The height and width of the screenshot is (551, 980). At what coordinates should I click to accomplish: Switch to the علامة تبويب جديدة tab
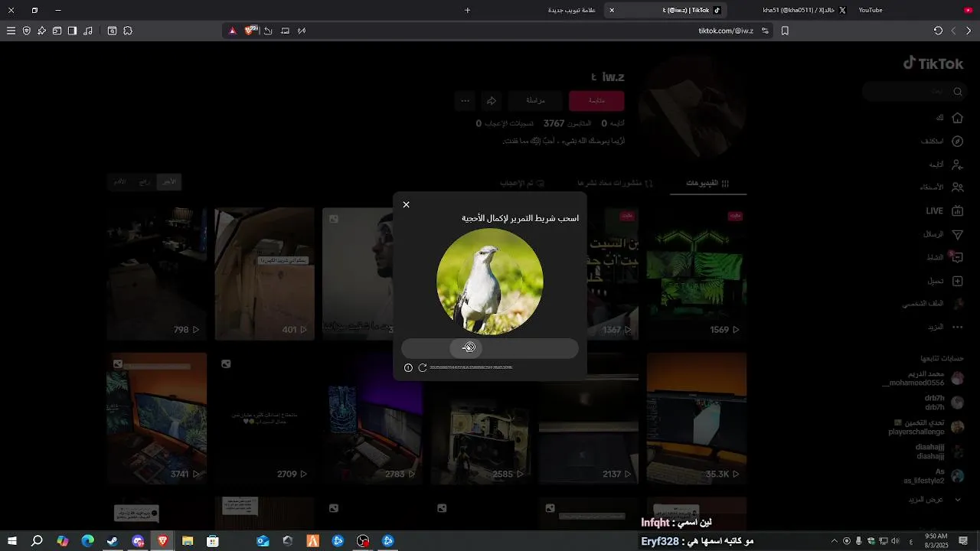(572, 10)
